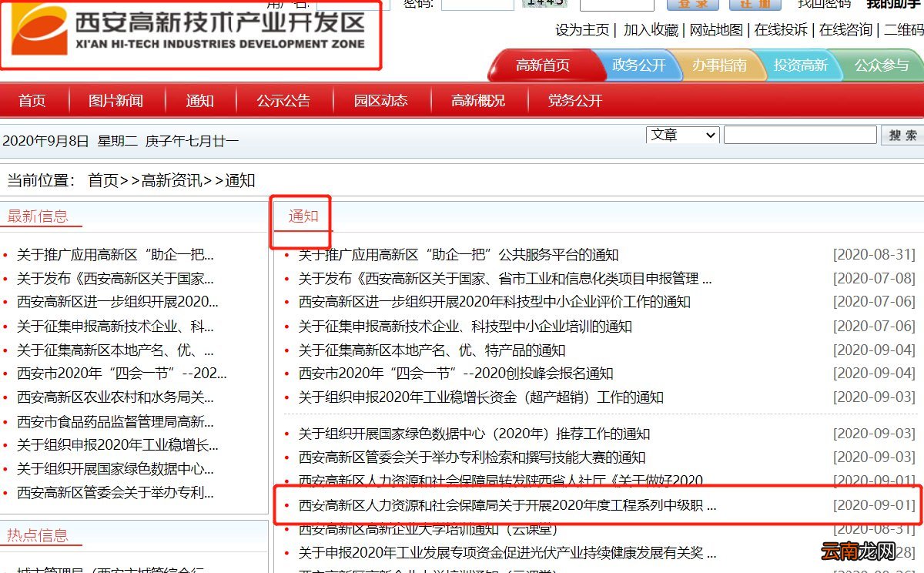Open the 高新首页 tab
The width and height of the screenshot is (924, 573).
pyautogui.click(x=543, y=65)
